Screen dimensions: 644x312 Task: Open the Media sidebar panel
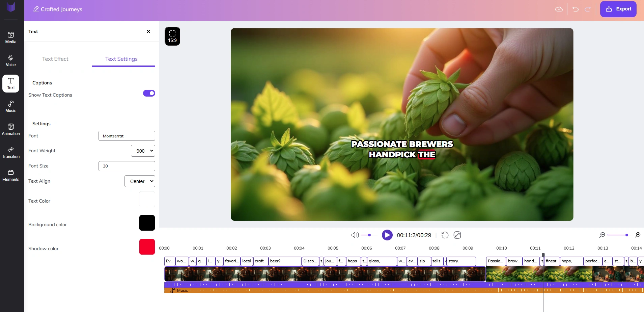pos(11,37)
